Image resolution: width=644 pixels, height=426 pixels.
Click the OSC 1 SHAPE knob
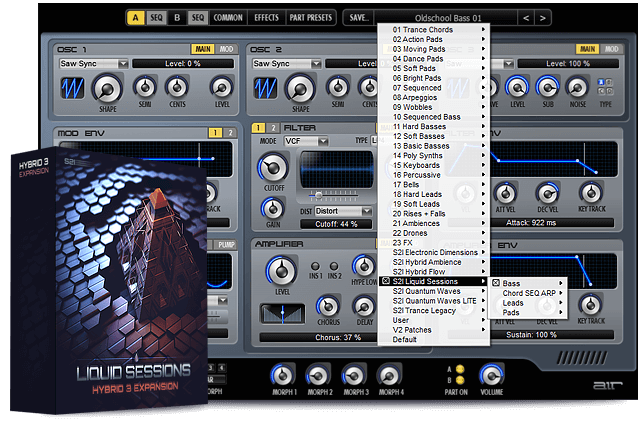point(107,89)
